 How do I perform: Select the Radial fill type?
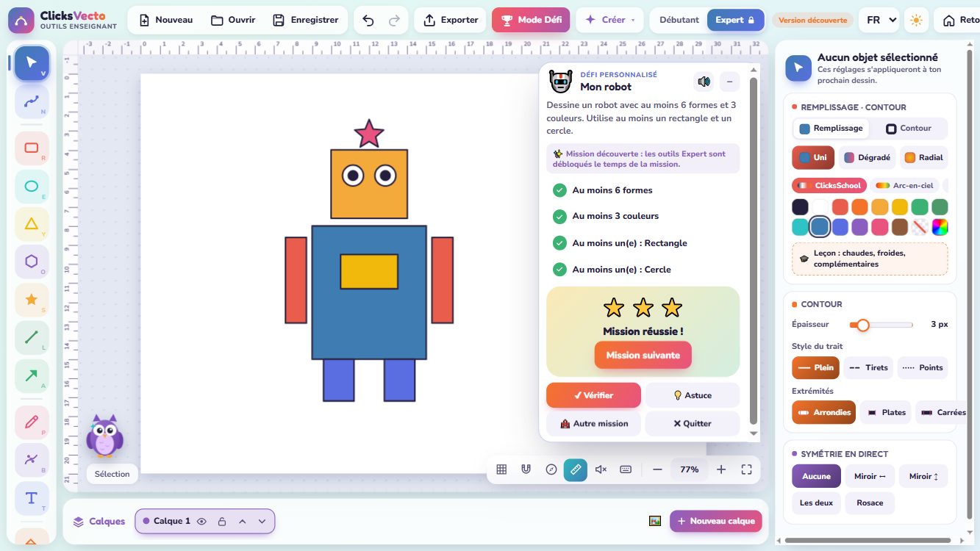coord(923,157)
